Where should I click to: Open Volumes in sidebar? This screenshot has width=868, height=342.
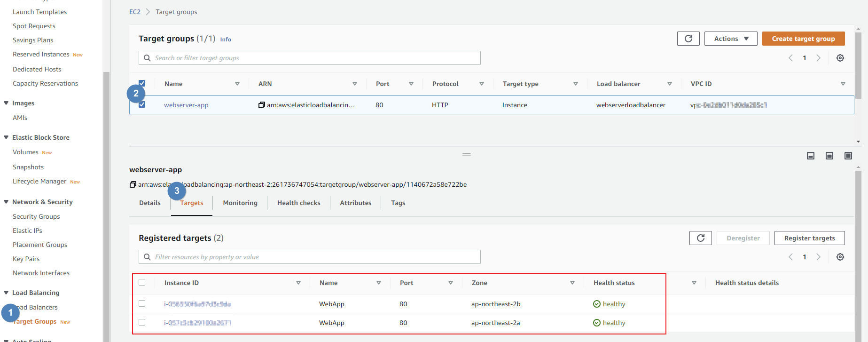25,152
